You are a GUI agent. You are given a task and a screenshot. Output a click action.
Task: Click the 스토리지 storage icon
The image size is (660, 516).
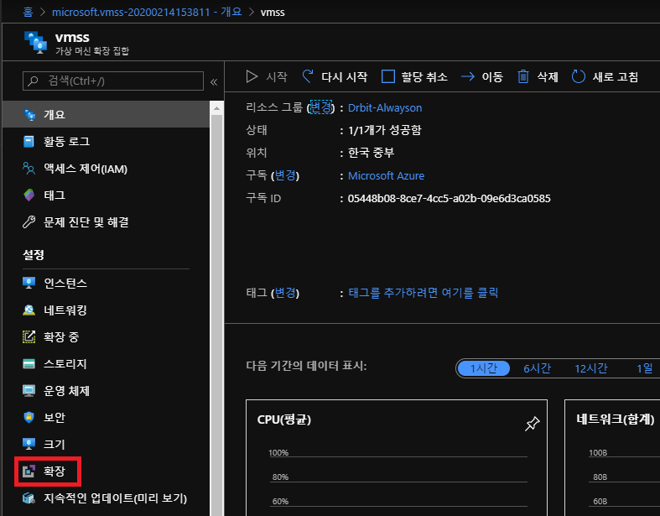tap(29, 364)
